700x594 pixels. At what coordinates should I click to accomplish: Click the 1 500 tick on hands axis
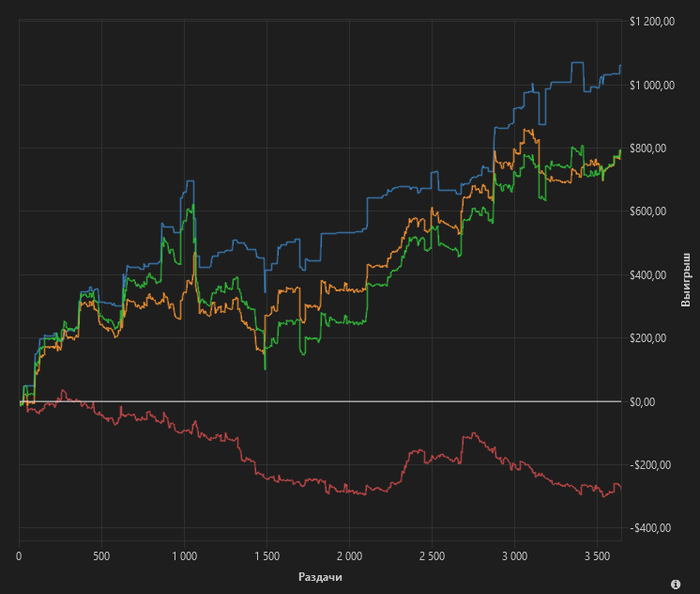[x=267, y=557]
